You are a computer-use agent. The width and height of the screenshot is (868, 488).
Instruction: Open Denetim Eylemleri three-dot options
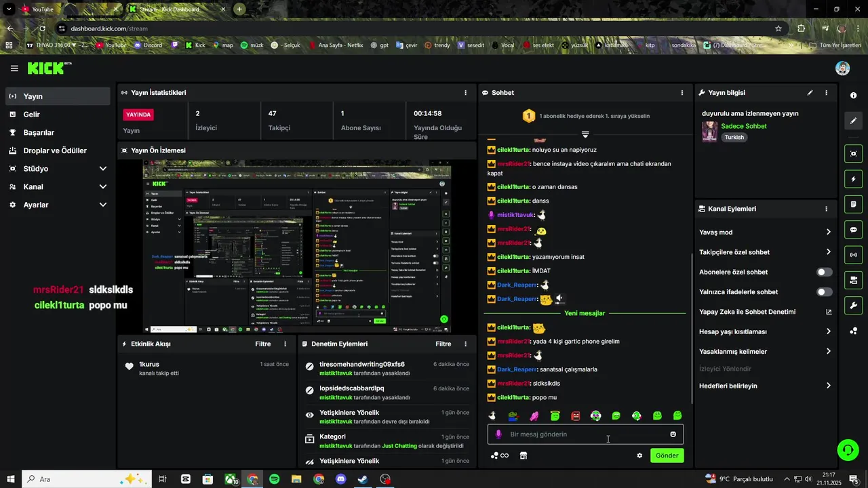[x=465, y=344]
